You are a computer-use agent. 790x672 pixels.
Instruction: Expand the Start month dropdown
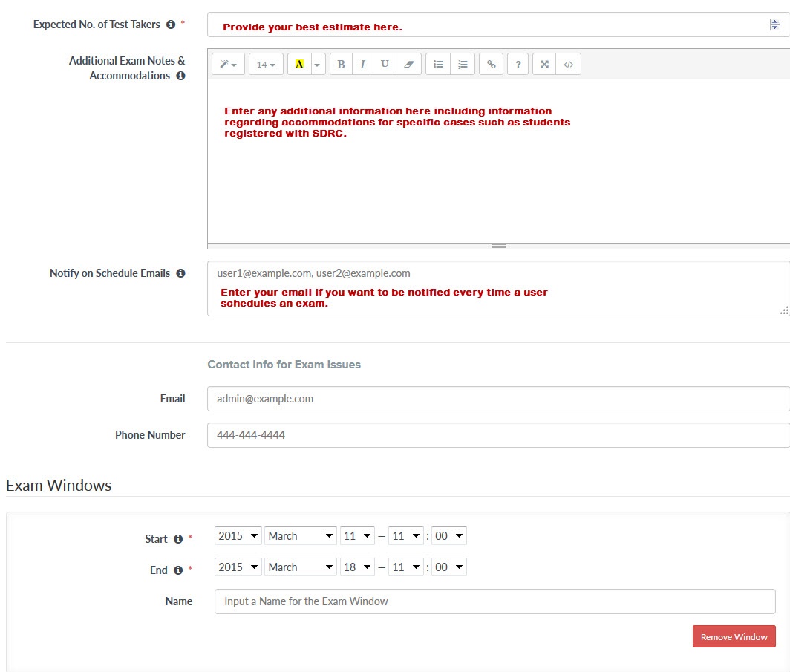pyautogui.click(x=300, y=536)
